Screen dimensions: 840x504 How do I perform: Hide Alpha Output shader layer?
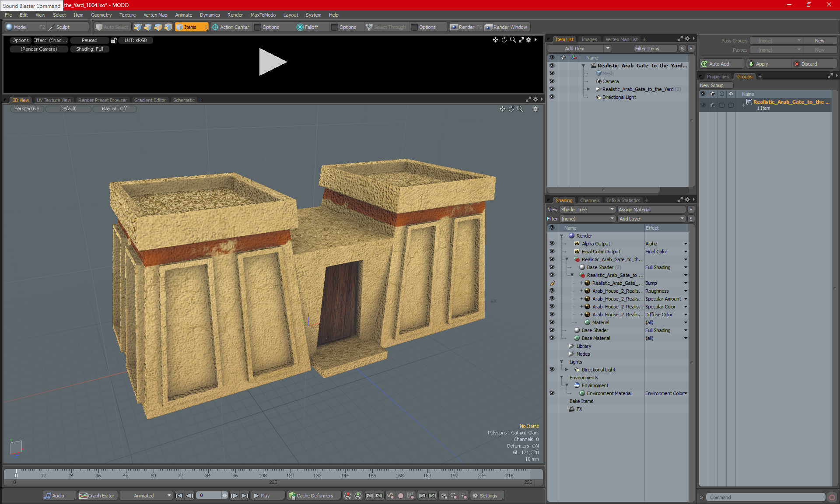point(552,244)
